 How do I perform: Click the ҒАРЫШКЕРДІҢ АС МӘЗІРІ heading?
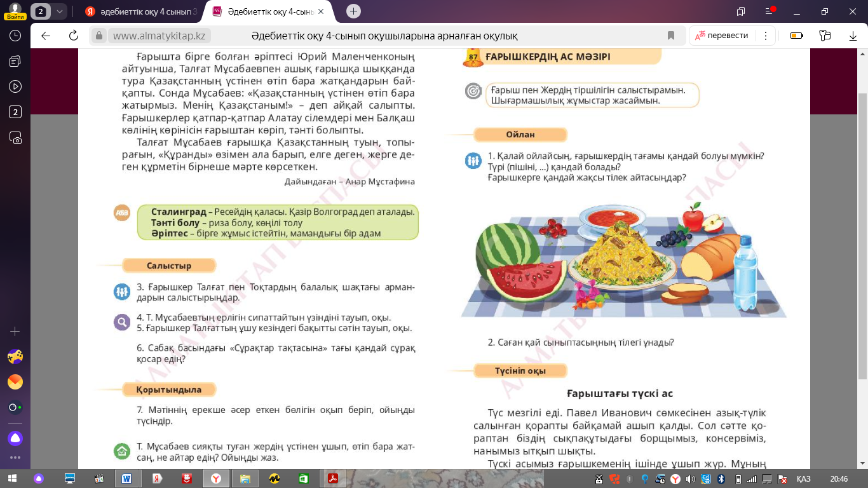click(x=548, y=57)
